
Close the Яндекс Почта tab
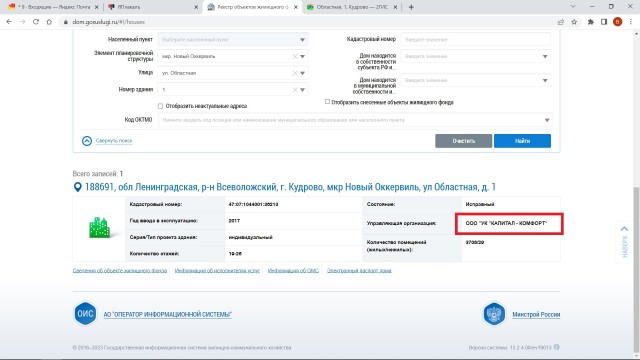[97, 7]
